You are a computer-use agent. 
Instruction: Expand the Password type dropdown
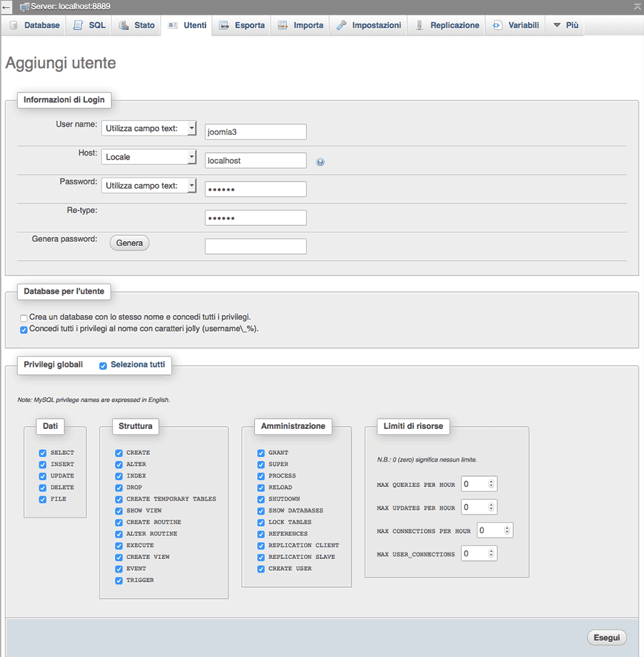[149, 186]
